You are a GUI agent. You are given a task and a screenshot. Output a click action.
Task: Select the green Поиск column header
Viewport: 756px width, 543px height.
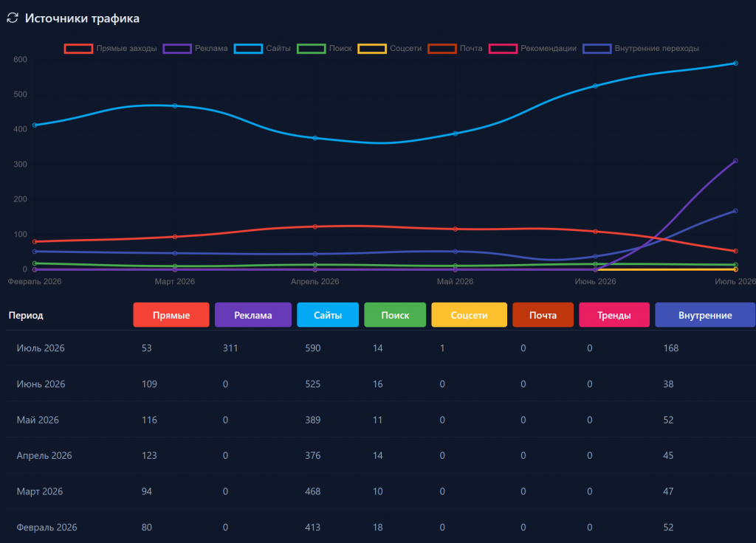point(395,315)
